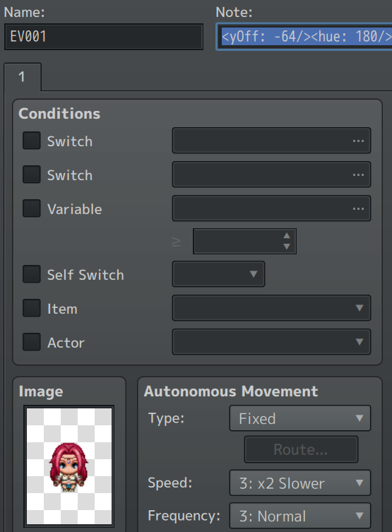Open the Self Switch dropdown

coord(218,274)
